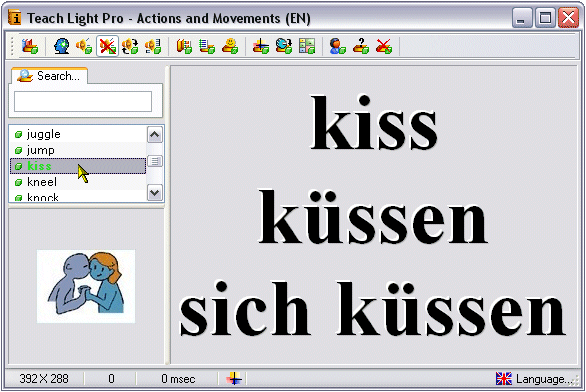Viewport: 586px width, 392px height.
Task: Click the open book with list icon
Action: click(x=184, y=46)
